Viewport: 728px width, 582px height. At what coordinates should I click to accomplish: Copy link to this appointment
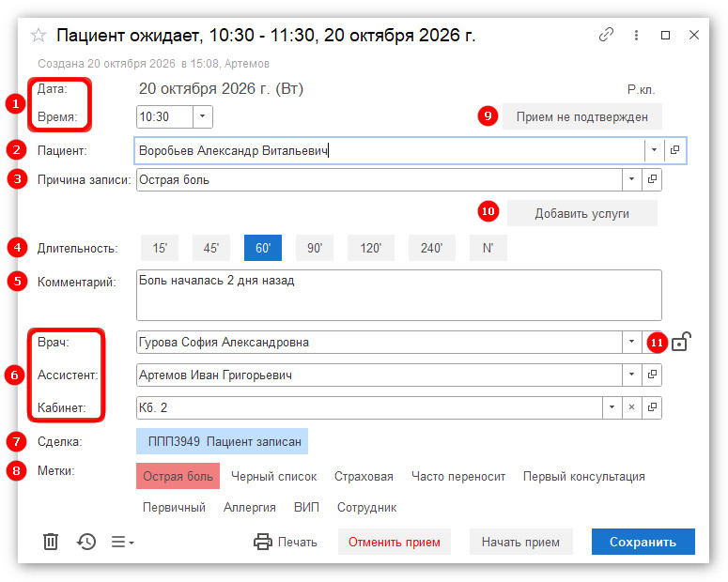click(x=606, y=35)
